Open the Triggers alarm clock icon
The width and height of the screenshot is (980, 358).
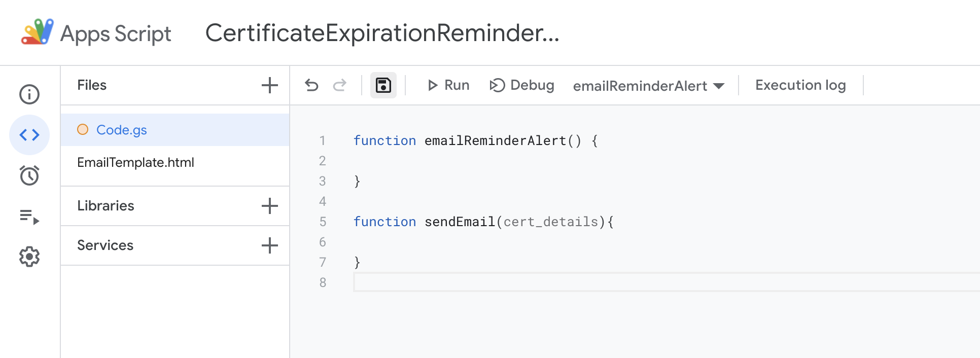click(29, 175)
